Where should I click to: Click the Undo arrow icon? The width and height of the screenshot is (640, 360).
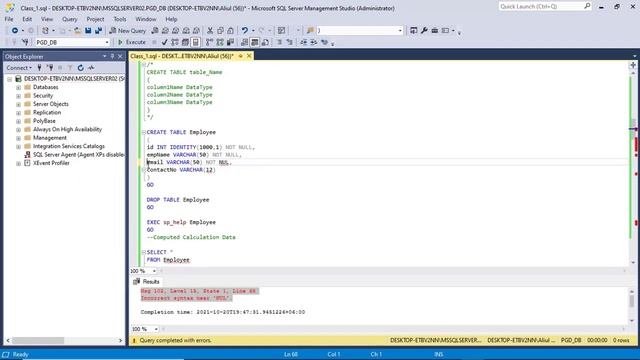(x=244, y=31)
